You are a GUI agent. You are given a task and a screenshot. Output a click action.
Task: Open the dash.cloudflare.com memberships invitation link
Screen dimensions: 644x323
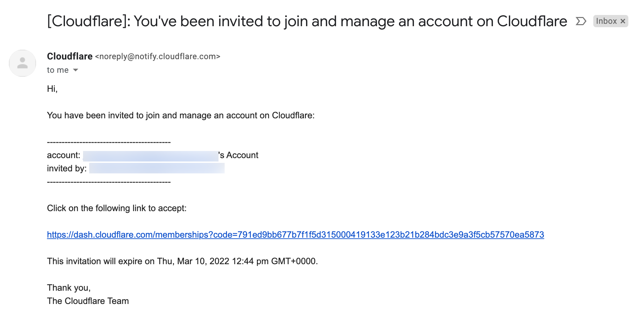[x=295, y=235]
